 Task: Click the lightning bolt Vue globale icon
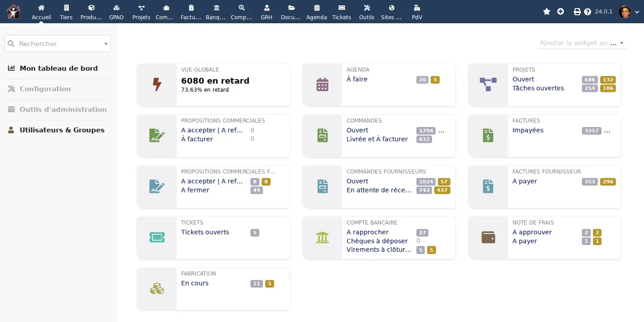coord(157,85)
